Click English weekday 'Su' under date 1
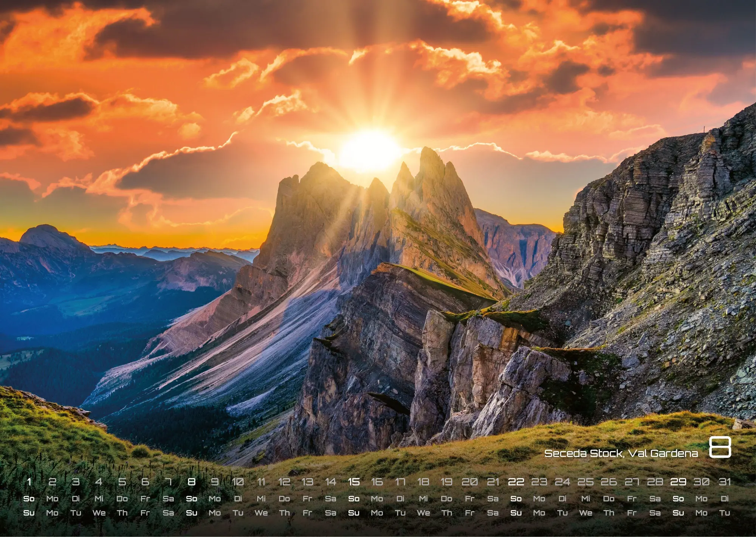Screen dimensions: 756x537 (29, 513)
